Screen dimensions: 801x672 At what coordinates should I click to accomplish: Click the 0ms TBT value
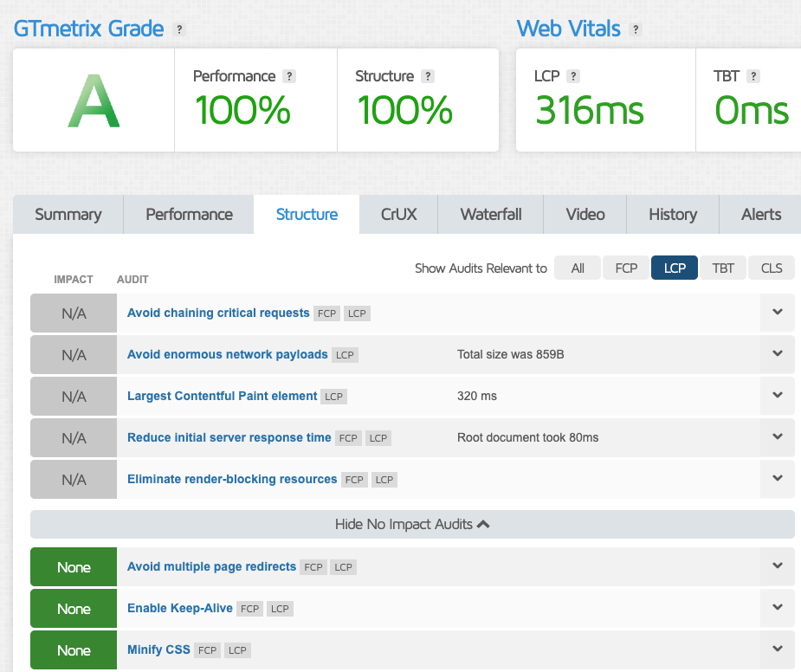(752, 110)
